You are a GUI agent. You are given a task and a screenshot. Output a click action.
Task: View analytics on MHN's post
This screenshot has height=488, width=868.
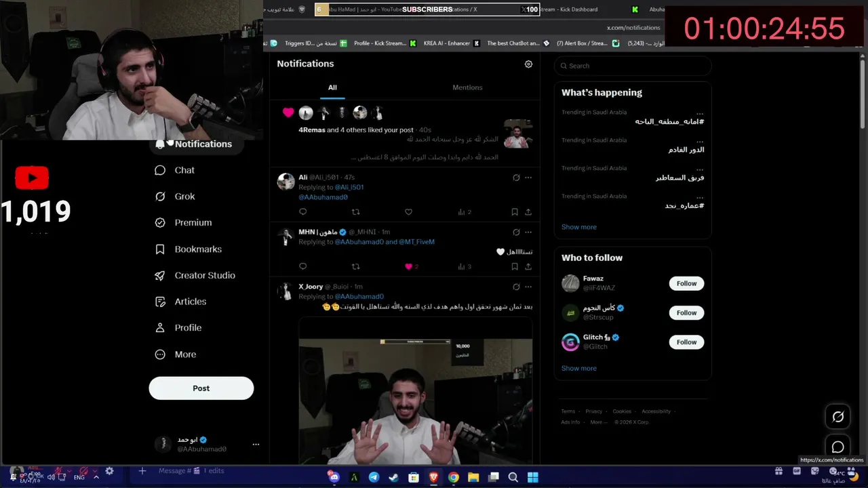464,266
